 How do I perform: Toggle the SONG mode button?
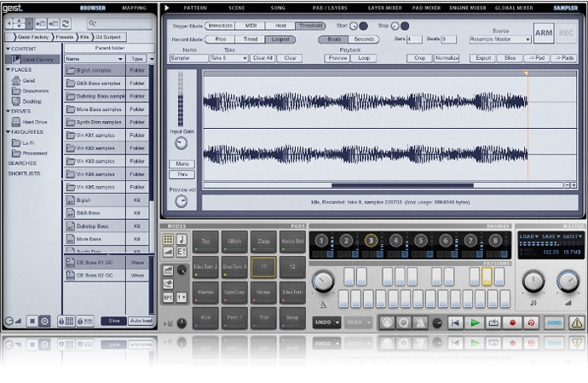coord(555,322)
